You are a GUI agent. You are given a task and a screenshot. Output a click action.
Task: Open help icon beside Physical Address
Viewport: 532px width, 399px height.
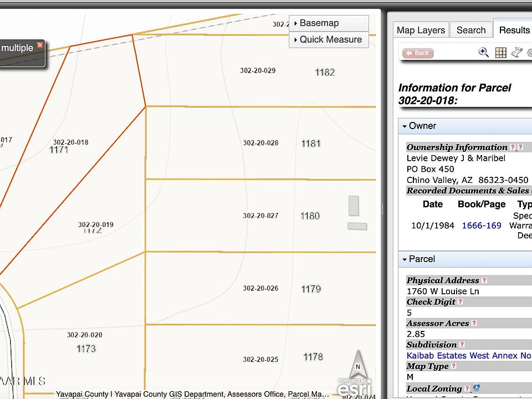[484, 280]
